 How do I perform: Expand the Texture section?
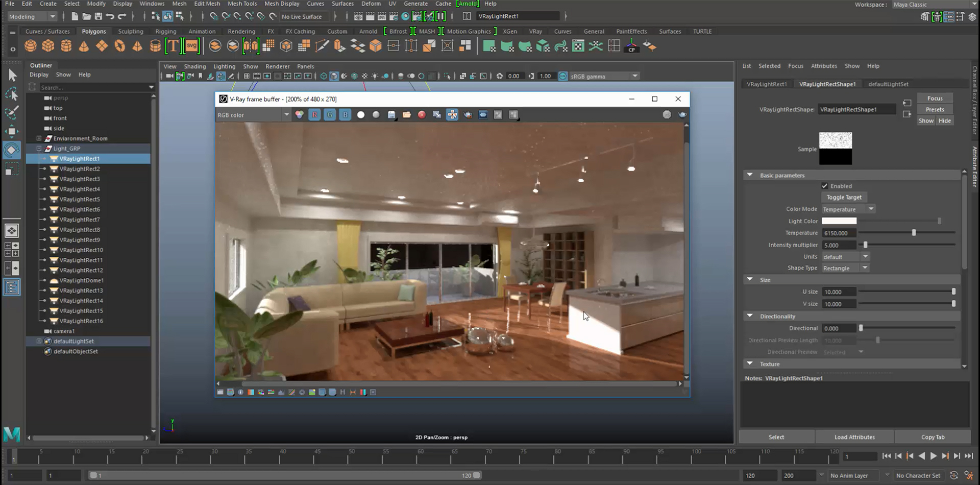pos(749,363)
